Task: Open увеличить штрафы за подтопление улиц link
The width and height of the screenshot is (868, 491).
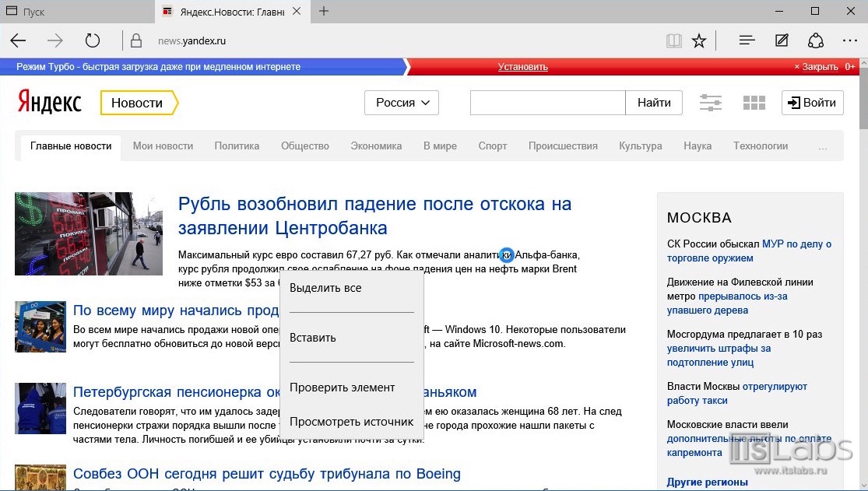Action: coord(719,356)
